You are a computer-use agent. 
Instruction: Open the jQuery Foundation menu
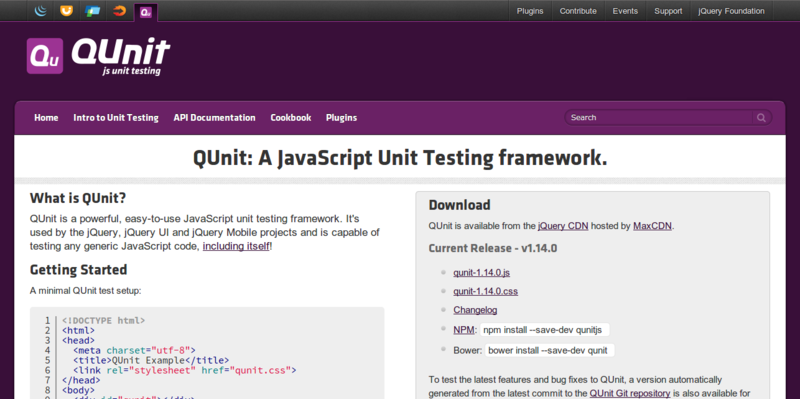[731, 11]
